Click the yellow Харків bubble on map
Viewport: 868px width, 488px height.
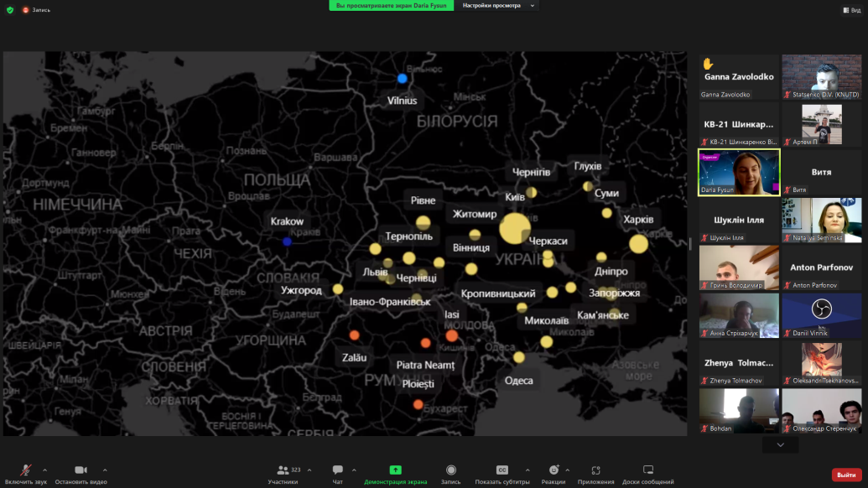click(638, 243)
